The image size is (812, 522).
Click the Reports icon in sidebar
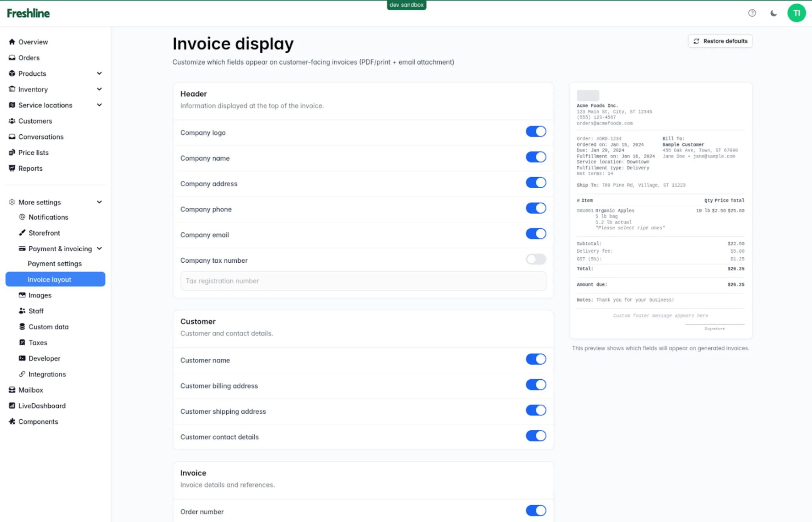(12, 168)
